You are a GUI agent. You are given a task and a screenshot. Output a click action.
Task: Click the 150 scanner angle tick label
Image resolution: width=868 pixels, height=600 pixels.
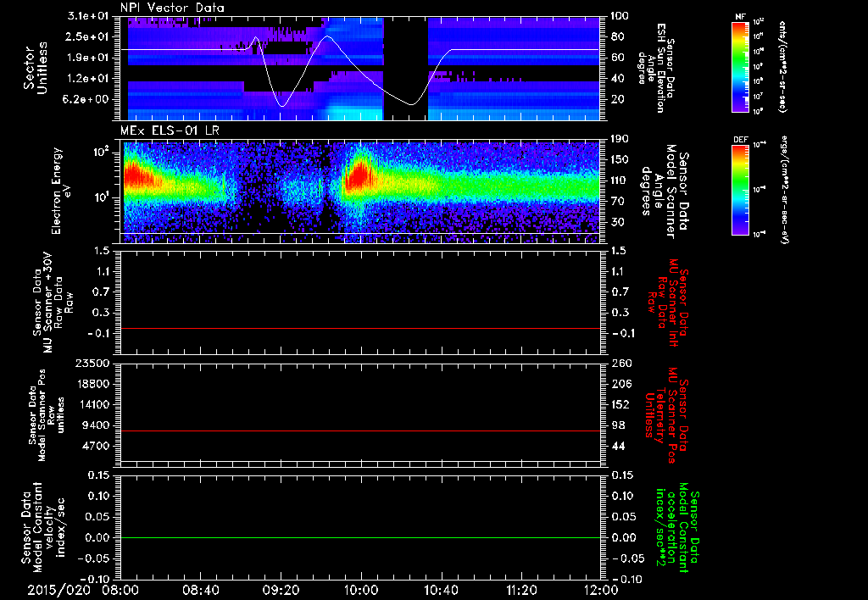620,160
